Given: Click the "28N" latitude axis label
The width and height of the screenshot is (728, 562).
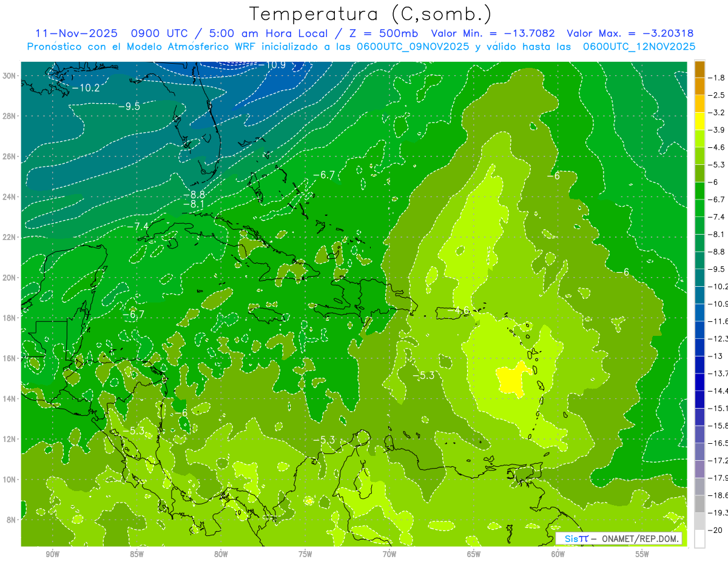Looking at the screenshot, I should click(10, 116).
